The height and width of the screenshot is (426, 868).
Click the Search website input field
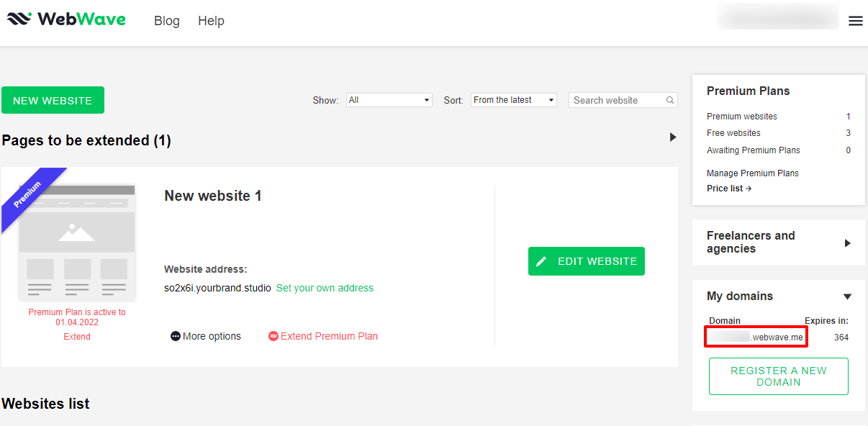[x=617, y=100]
